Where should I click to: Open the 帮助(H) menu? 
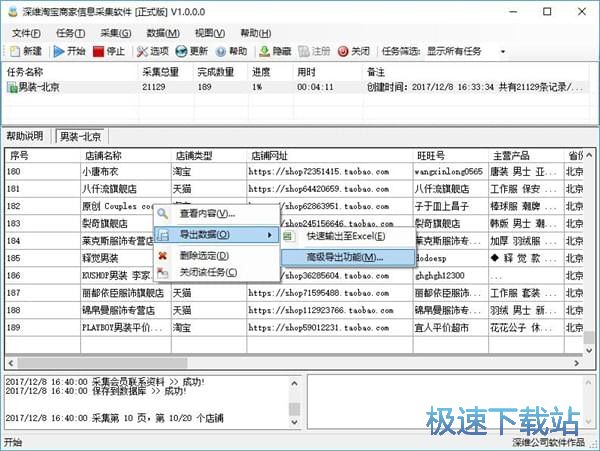pyautogui.click(x=256, y=33)
